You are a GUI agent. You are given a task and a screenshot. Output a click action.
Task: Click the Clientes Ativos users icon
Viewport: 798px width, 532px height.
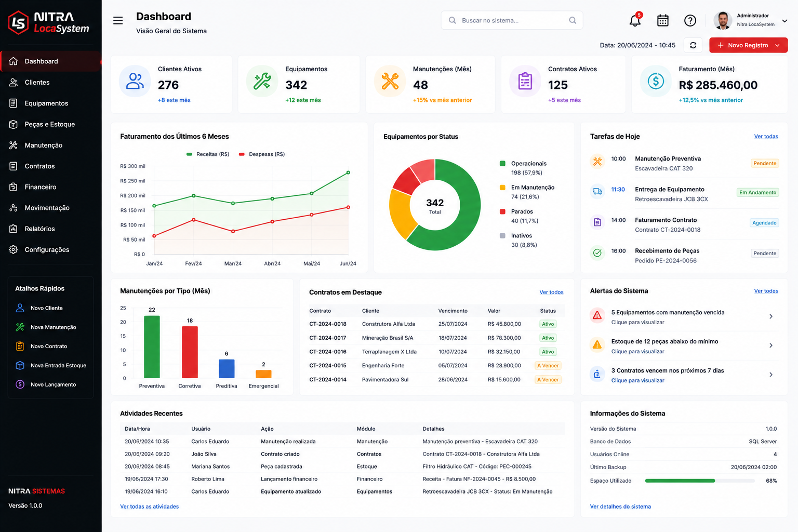tap(135, 81)
